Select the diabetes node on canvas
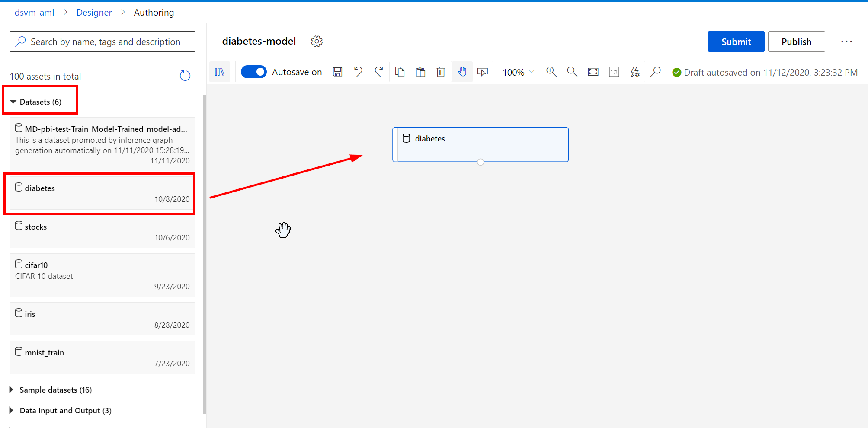868x428 pixels. click(x=480, y=144)
